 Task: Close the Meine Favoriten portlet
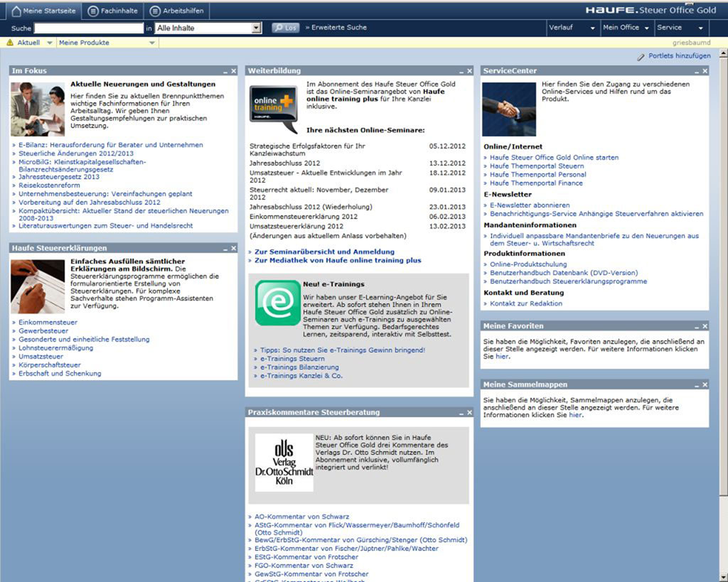click(x=705, y=326)
